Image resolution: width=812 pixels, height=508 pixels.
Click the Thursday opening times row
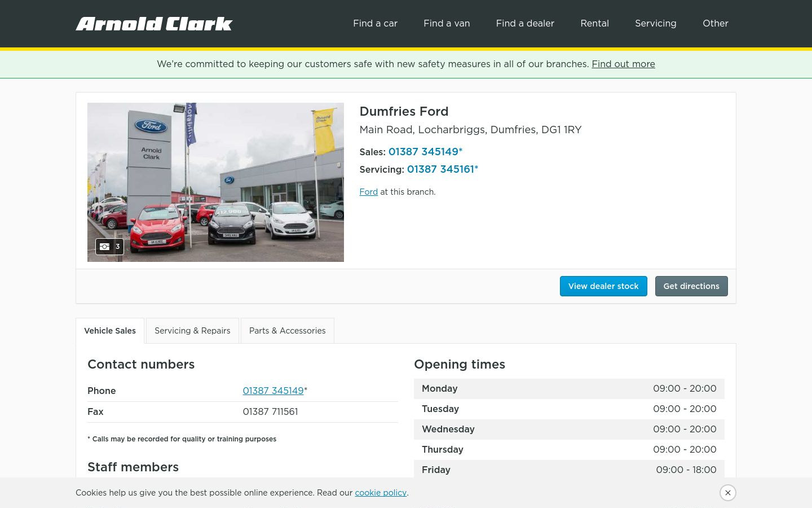click(x=569, y=450)
